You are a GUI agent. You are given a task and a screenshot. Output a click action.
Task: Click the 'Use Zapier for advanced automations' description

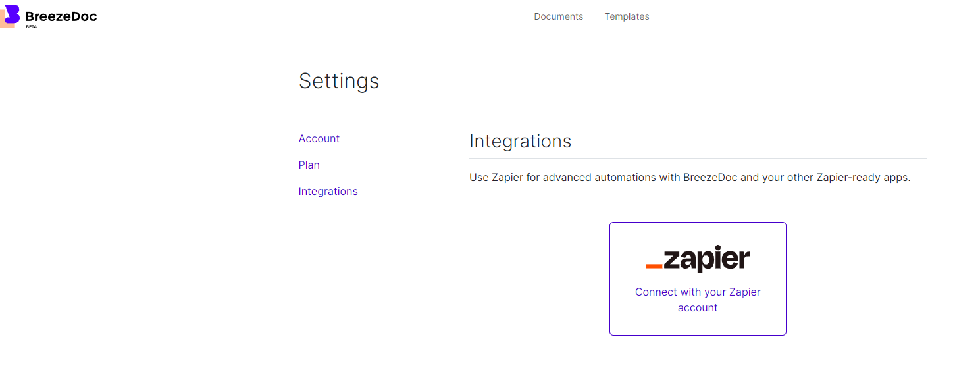point(690,178)
